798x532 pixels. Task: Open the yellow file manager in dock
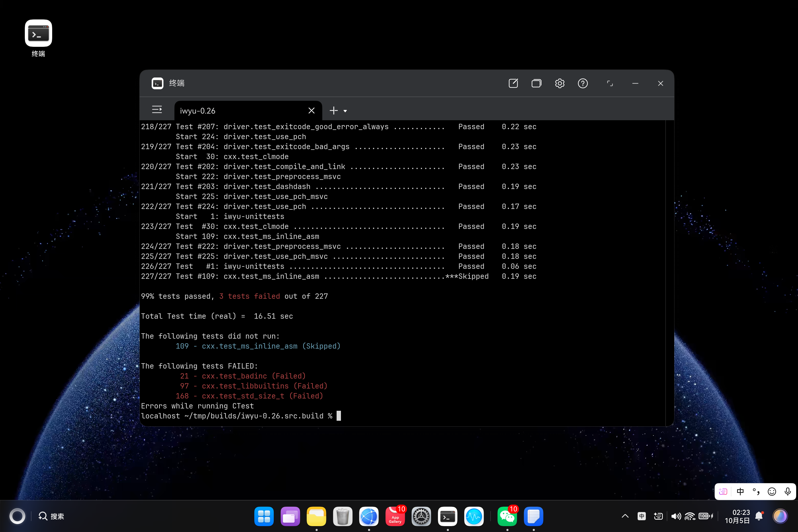(x=317, y=516)
